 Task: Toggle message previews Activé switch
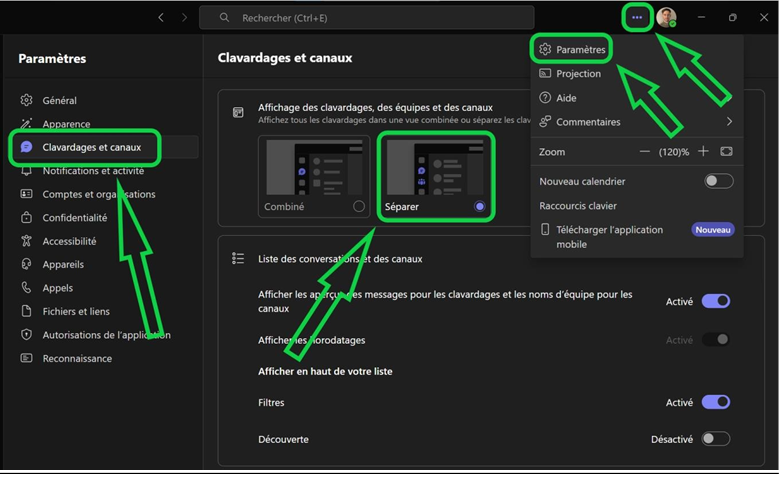click(716, 301)
